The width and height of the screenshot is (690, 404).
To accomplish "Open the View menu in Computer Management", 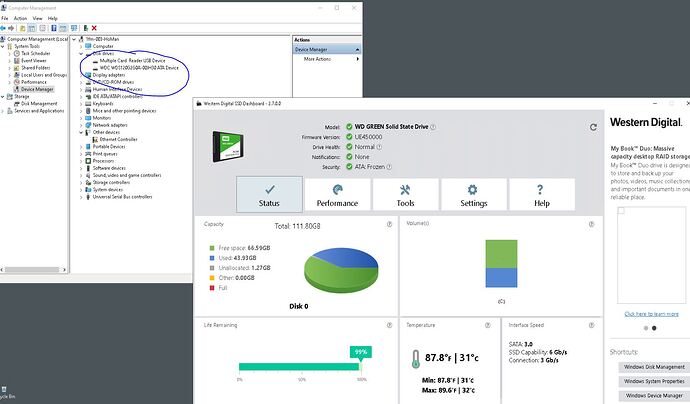I will [x=37, y=18].
